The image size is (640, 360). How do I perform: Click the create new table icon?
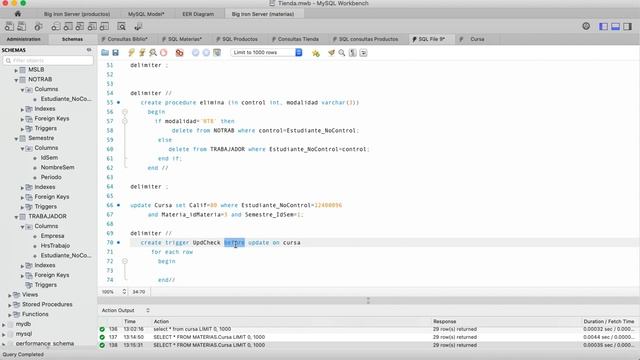(68, 27)
